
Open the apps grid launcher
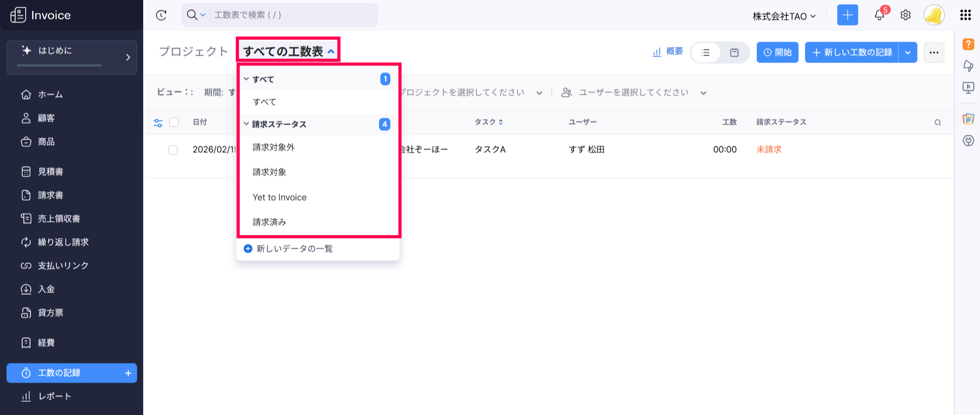[965, 15]
